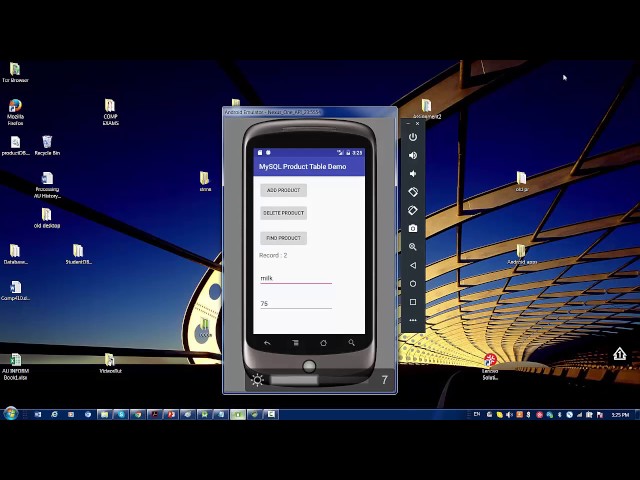
Task: Select the old desktop folder
Action: [x=47, y=218]
